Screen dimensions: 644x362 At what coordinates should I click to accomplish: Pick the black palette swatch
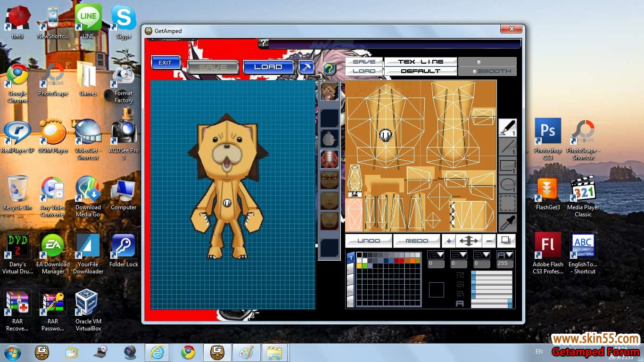tap(359, 255)
